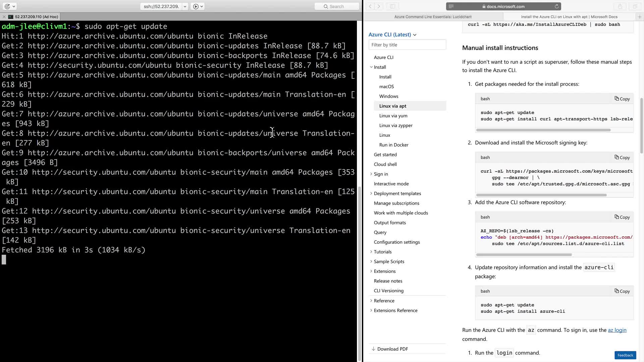Copy the Microsoft signing key command
The image size is (644, 362).
pos(622,157)
